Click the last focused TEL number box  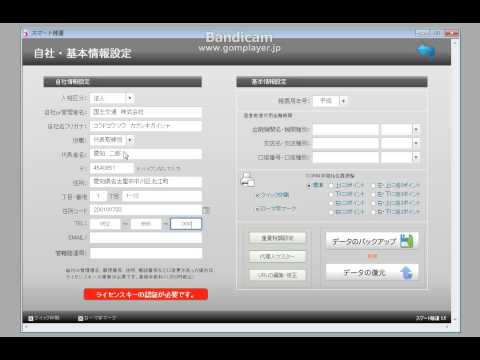click(186, 224)
